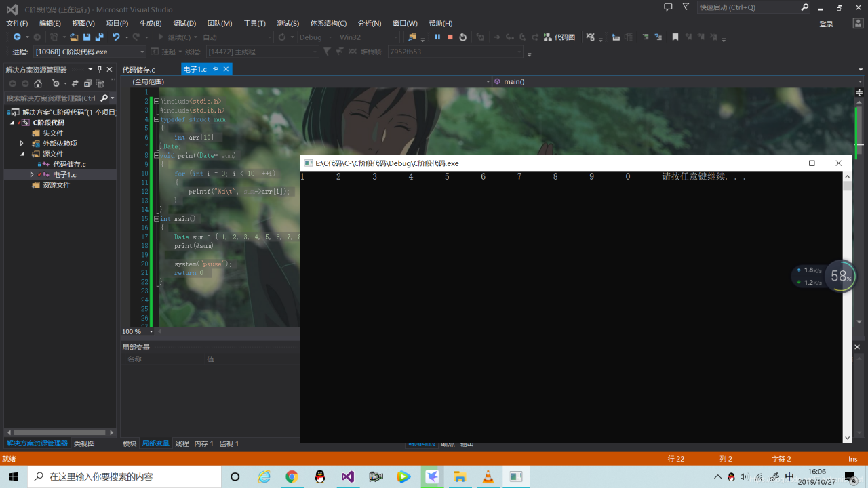
Task: Open the 调试(D) menu
Action: click(184, 23)
